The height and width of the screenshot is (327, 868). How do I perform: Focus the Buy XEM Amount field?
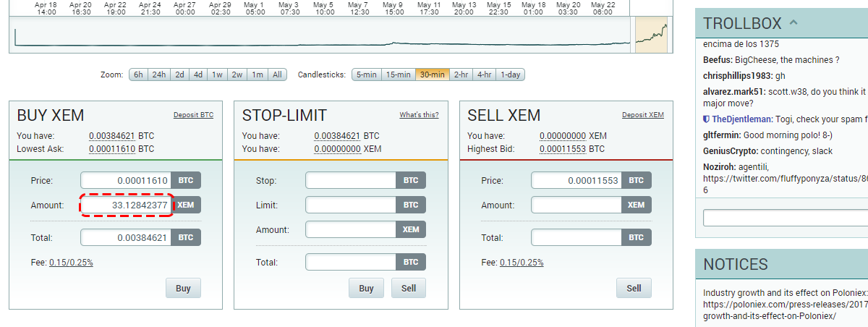pyautogui.click(x=126, y=205)
